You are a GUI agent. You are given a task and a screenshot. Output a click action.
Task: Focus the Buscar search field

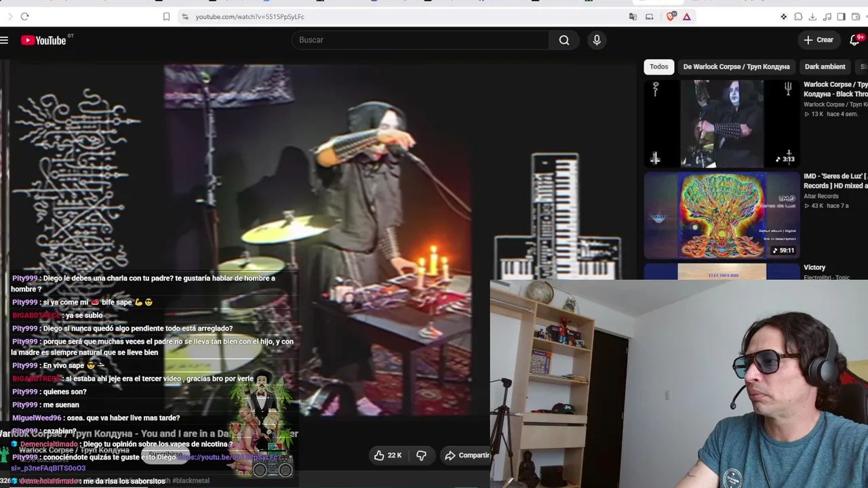(x=420, y=40)
